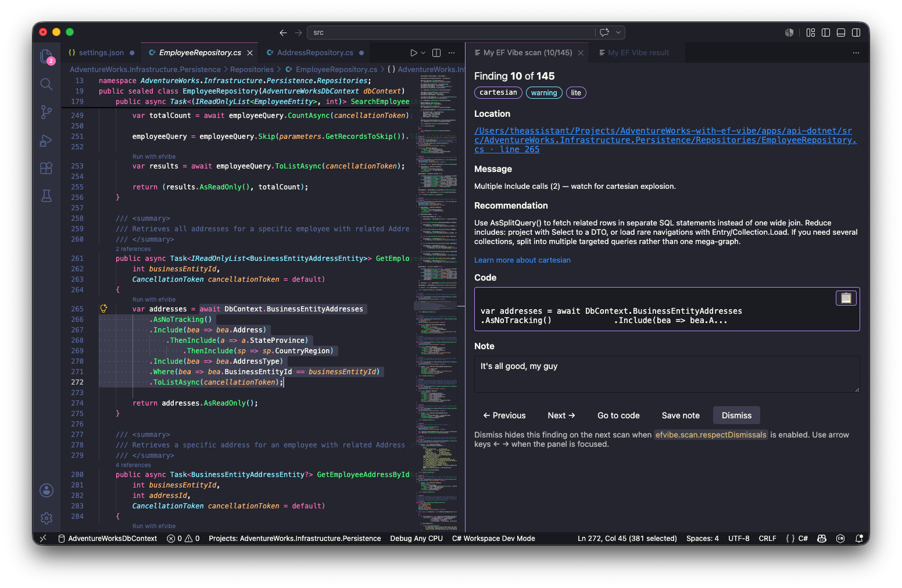This screenshot has height=588, width=902.
Task: Switch to the My EF Vibe result tab
Action: (638, 53)
